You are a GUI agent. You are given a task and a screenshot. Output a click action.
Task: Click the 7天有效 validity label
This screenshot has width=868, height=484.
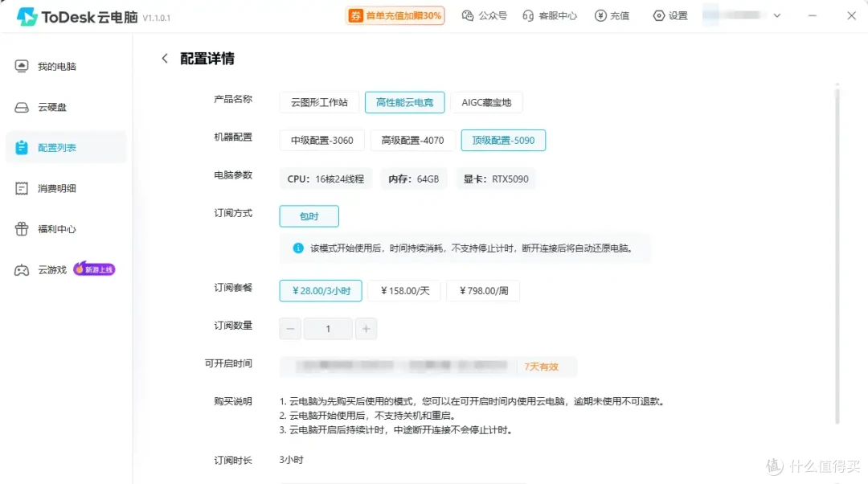coord(542,367)
